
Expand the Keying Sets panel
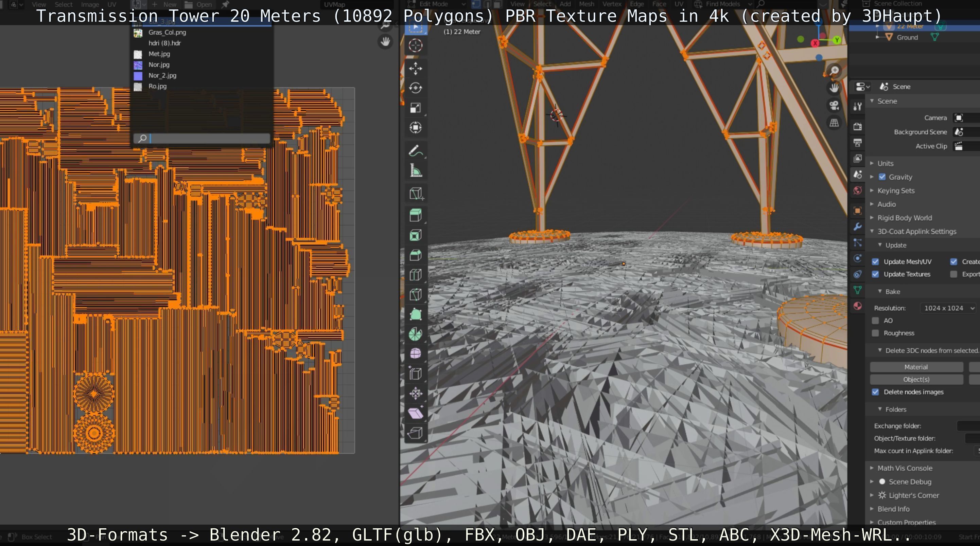point(895,190)
